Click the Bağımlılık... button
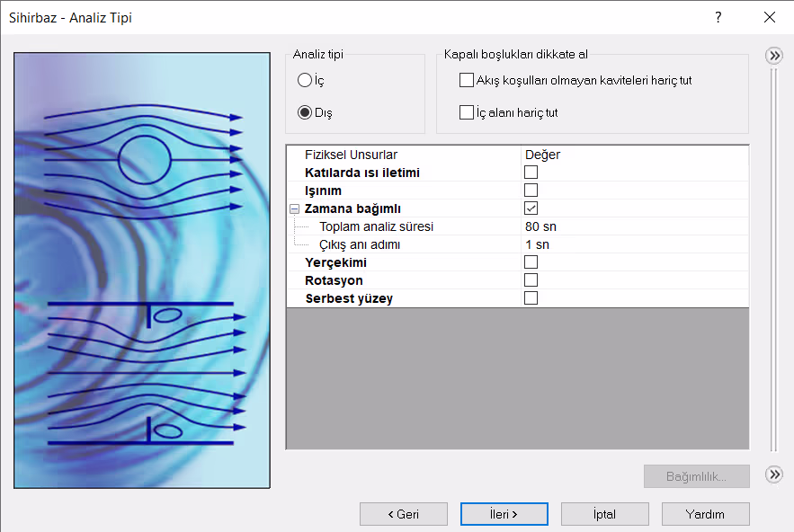 click(696, 476)
